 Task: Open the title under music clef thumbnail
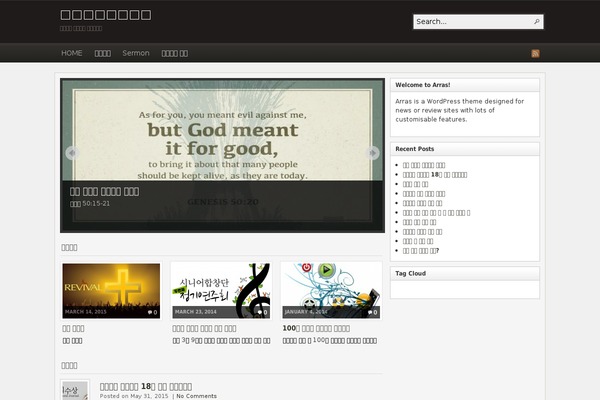[x=204, y=328]
